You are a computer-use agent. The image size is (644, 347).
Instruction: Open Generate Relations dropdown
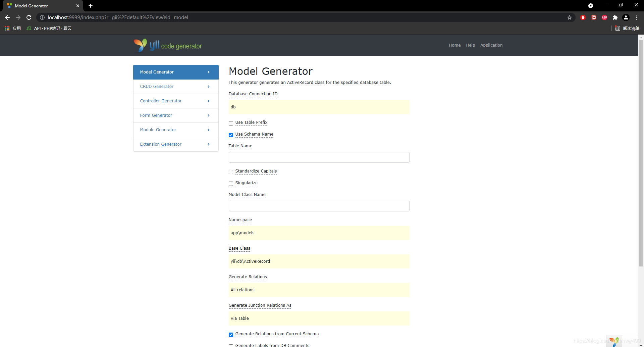[x=319, y=290]
